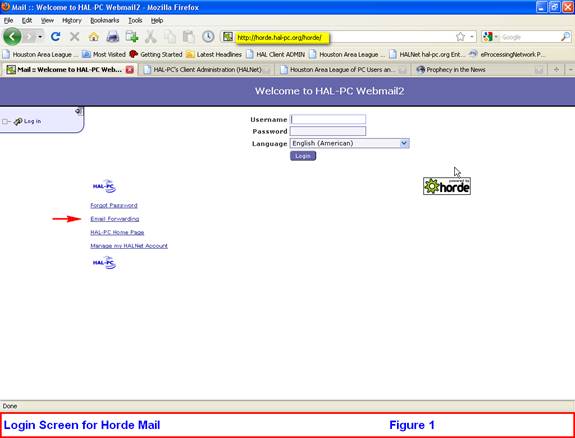Click the Password input field
The height and width of the screenshot is (438, 575).
pyautogui.click(x=328, y=131)
